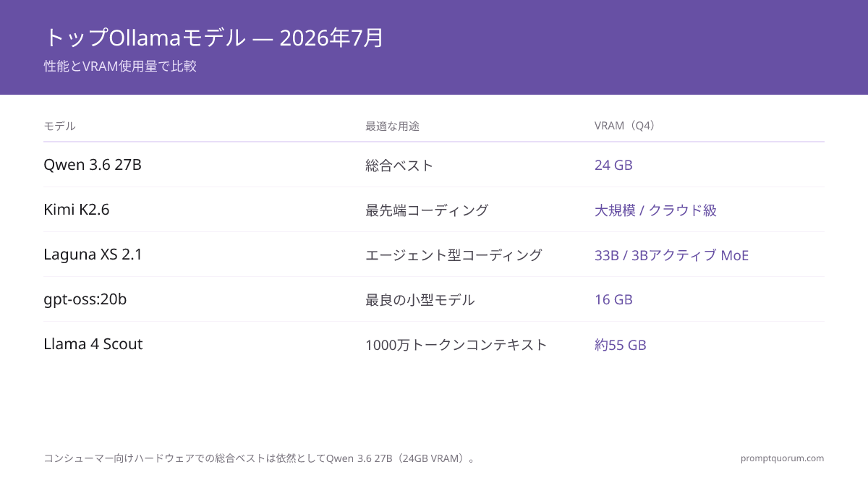Click the '約55 GB' VRAM value
Image resolution: width=868 pixels, height=488 pixels.
point(621,345)
